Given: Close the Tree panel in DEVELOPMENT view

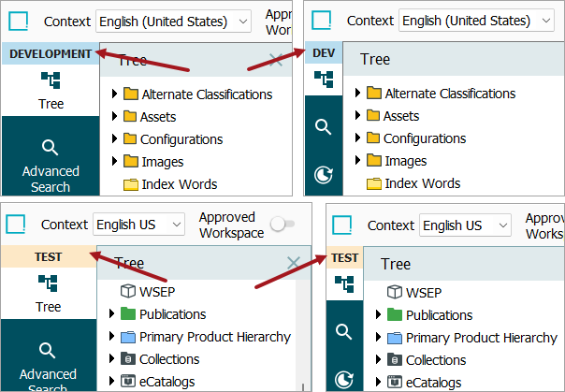Looking at the screenshot, I should pyautogui.click(x=276, y=61).
